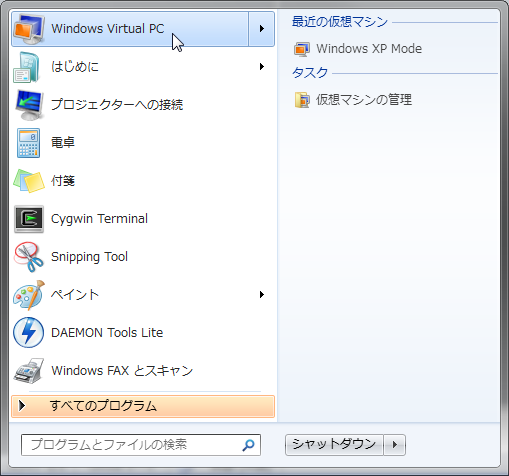Open はじめに from the start menu
509x476 pixels.
coord(143,67)
